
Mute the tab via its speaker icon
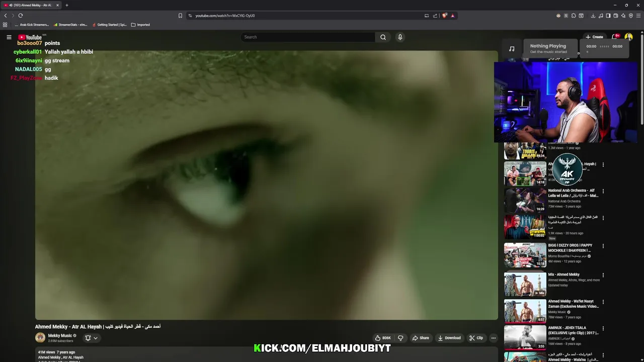[x=11, y=5]
